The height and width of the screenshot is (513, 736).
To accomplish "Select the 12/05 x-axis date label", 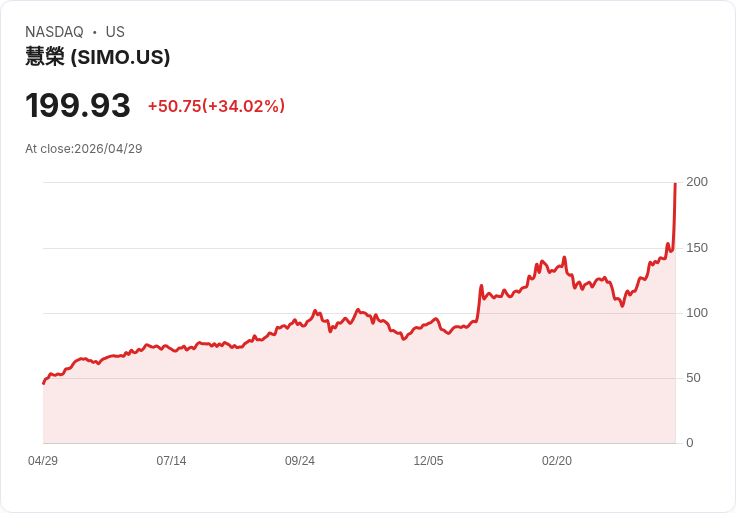I will pos(428,460).
